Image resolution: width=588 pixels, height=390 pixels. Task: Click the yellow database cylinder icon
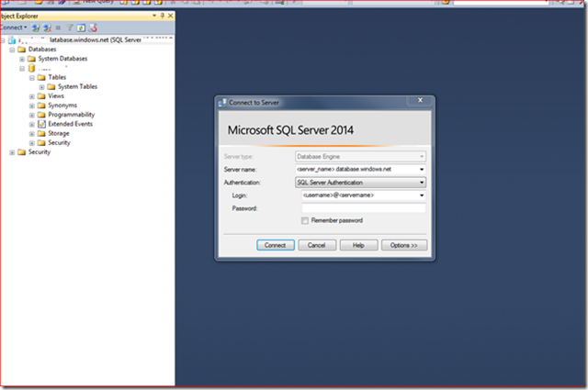click(x=32, y=68)
